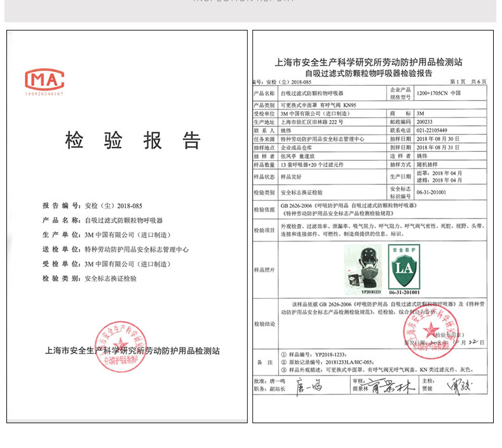This screenshot has height=448, width=502.
Task: Click subtitle 自吸过滤式防颗粒物呼吸器检验报告
Action: click(369, 73)
